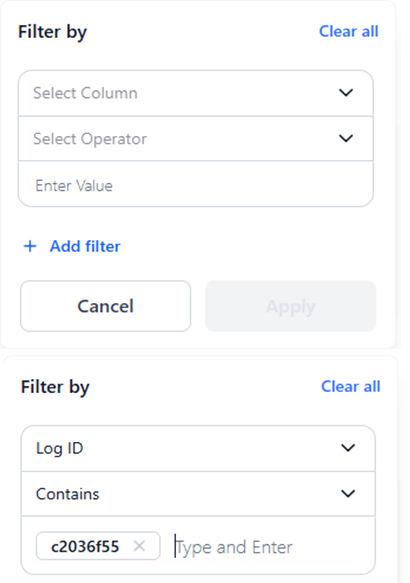Image resolution: width=410 pixels, height=583 pixels.
Task: Click the Add filter link
Action: 85,246
